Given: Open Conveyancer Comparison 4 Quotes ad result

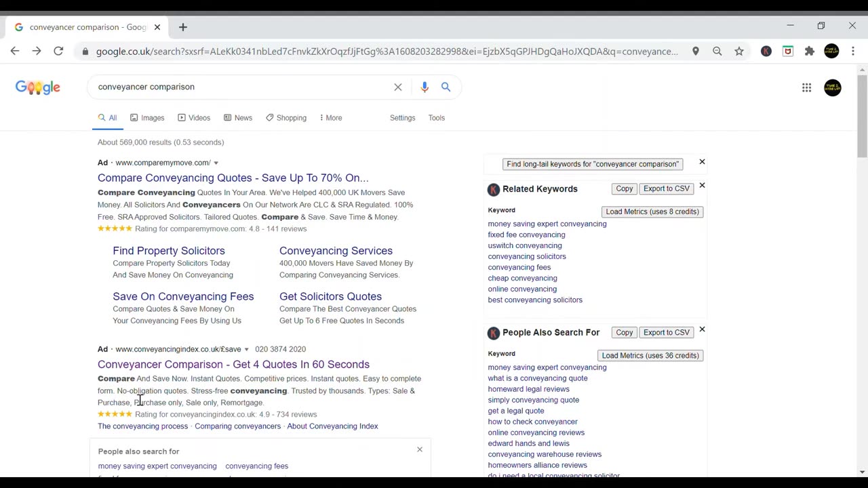Looking at the screenshot, I should click(233, 364).
